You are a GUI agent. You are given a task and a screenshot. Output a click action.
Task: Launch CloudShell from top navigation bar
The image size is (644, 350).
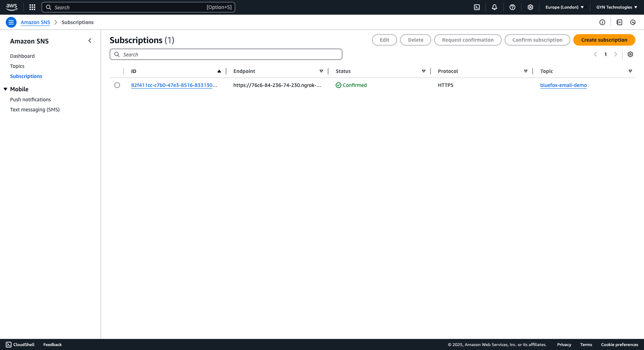pos(477,7)
